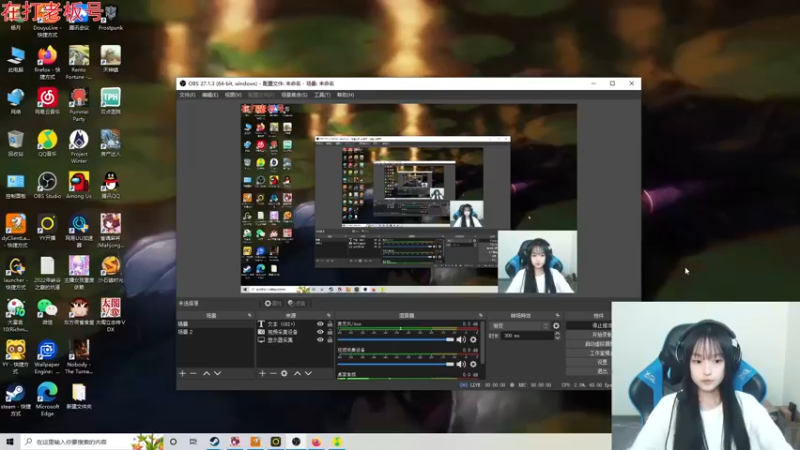The image size is (800, 450).
Task: Switch to Steam from the taskbar
Action: click(214, 442)
